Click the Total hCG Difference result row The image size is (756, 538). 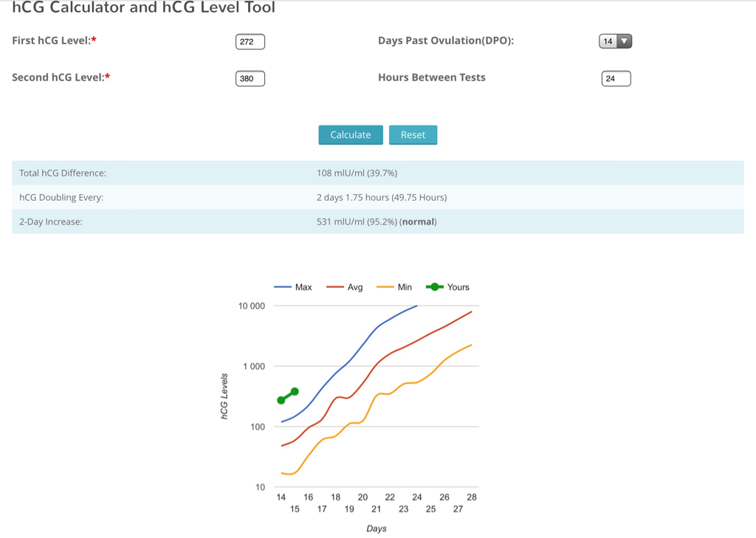coord(377,173)
